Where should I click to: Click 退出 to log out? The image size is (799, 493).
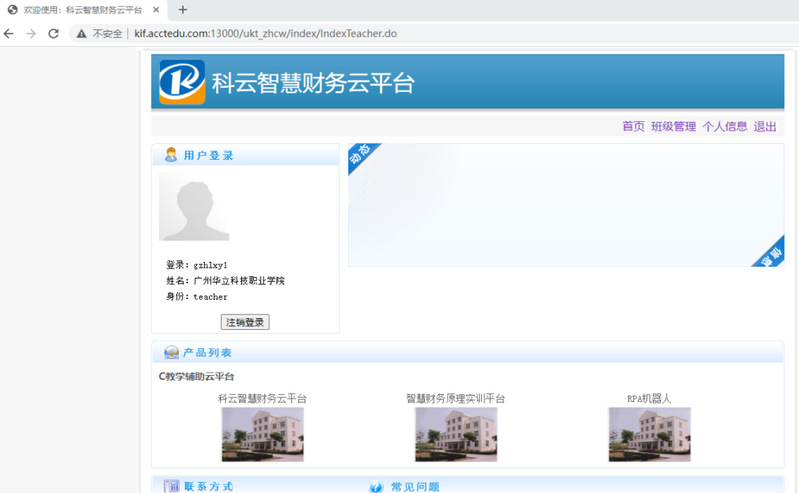coord(764,127)
